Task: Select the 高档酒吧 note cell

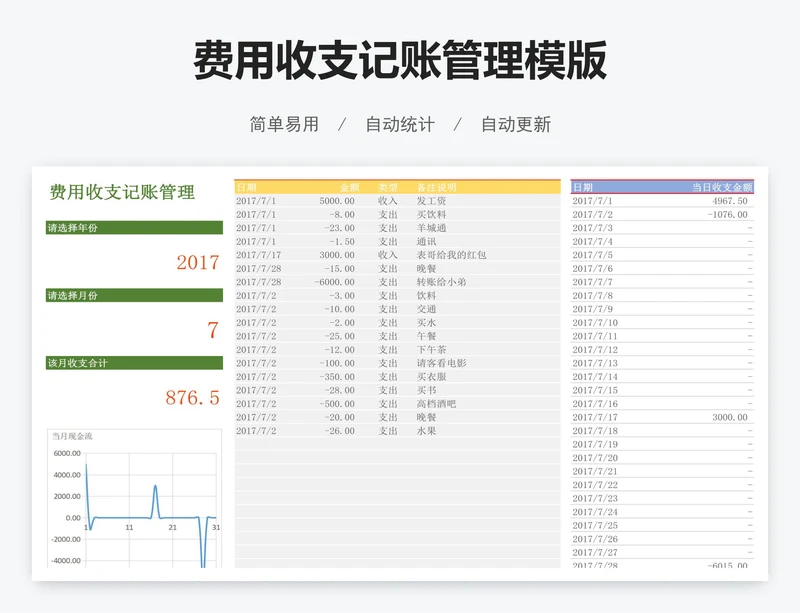Action: click(436, 404)
